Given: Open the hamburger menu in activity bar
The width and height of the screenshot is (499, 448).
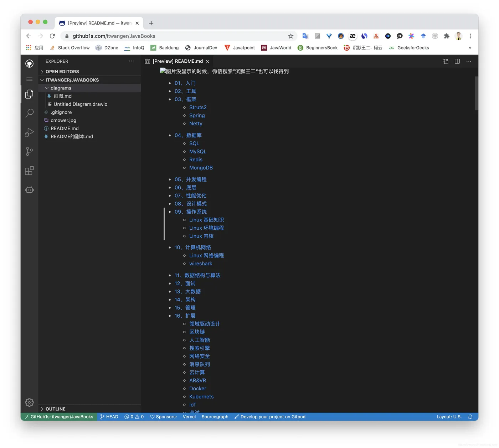Looking at the screenshot, I should (x=30, y=79).
